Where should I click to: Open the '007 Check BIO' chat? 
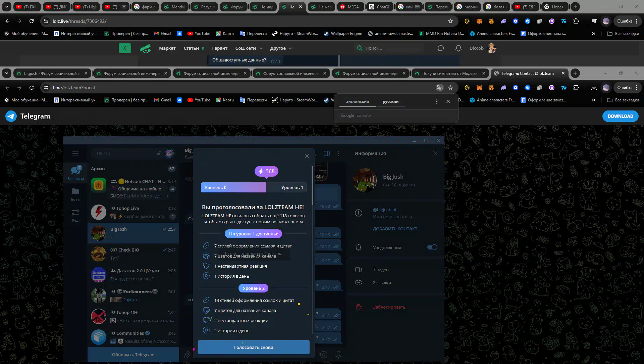tap(133, 254)
